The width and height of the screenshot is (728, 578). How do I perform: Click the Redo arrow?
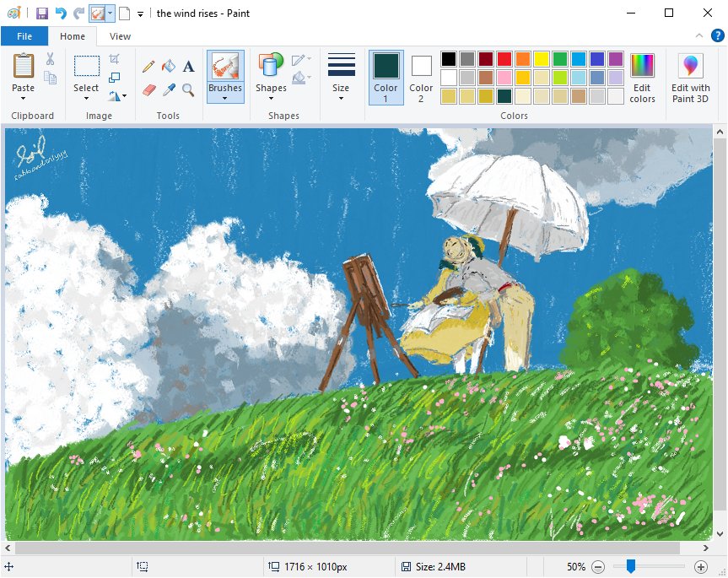point(79,13)
